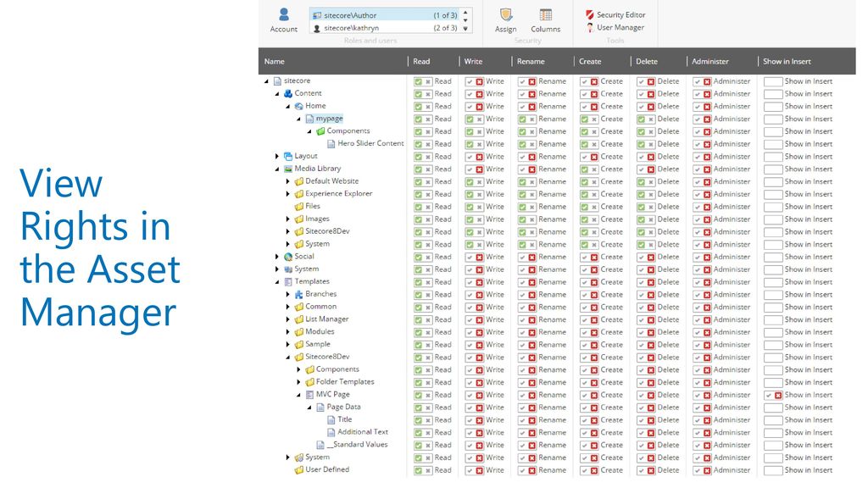Click the Read column header
The image size is (868, 488).
click(x=421, y=61)
